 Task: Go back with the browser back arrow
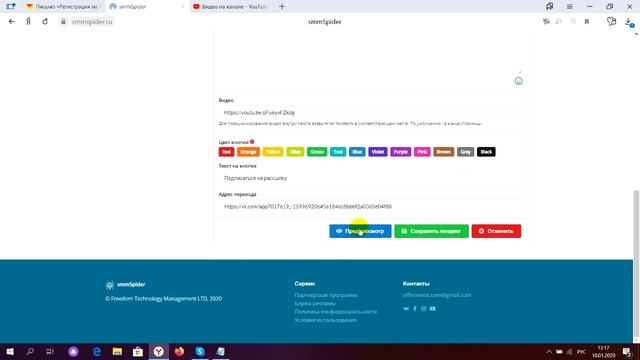point(11,22)
